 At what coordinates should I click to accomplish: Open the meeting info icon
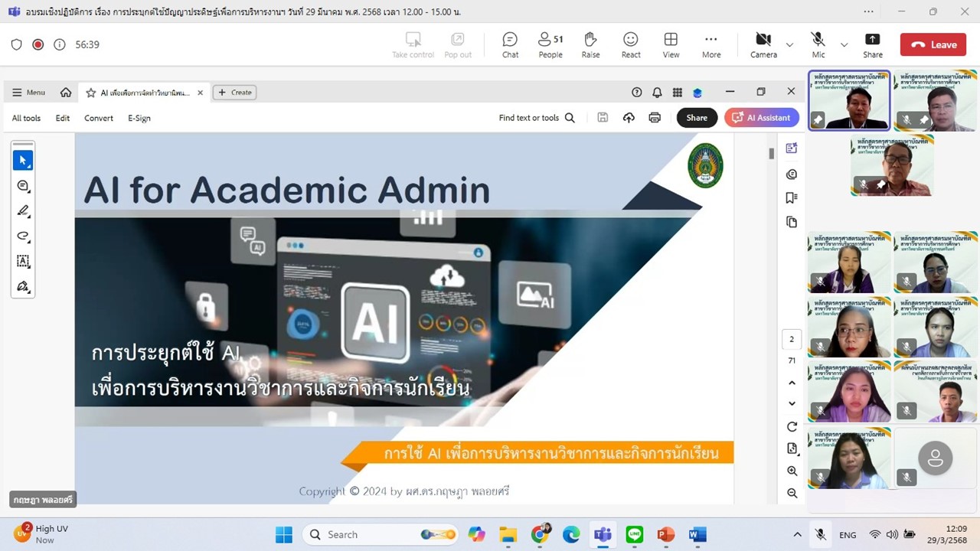60,44
